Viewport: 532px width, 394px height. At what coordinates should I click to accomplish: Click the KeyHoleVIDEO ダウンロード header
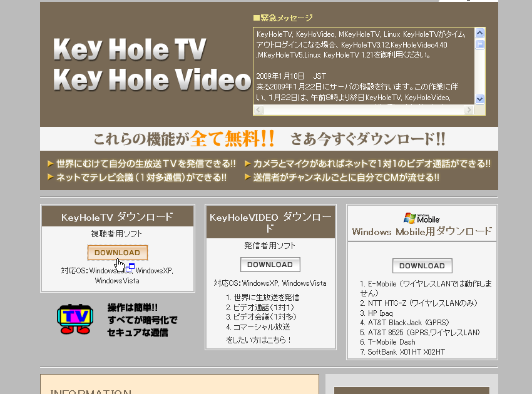tap(270, 222)
